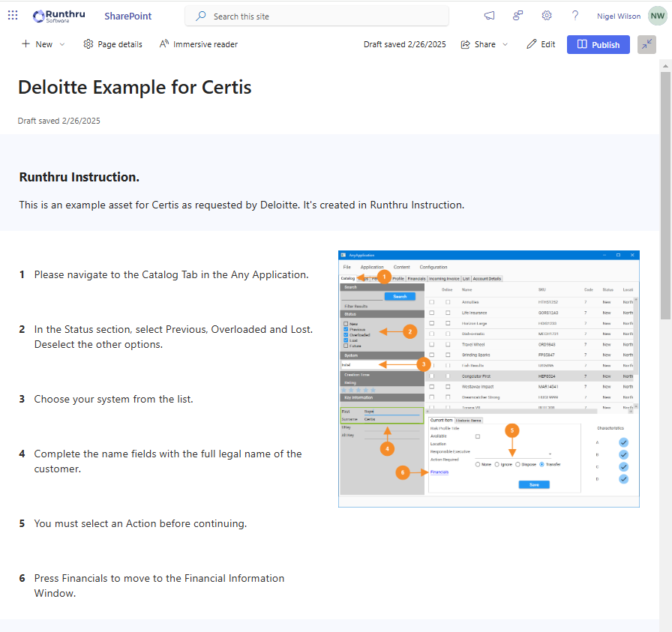Open the chat and people icon
672x632 pixels.
click(517, 16)
